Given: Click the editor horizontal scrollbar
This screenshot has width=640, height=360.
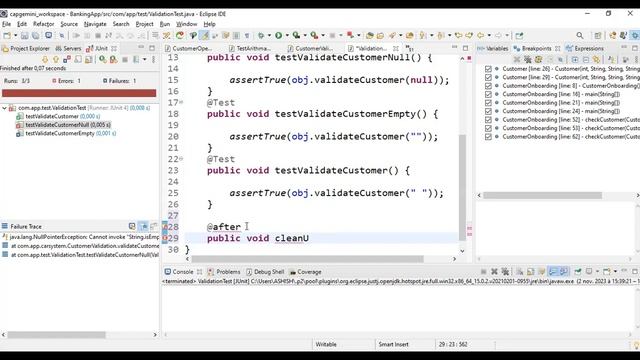Looking at the screenshot, I should pos(307,259).
